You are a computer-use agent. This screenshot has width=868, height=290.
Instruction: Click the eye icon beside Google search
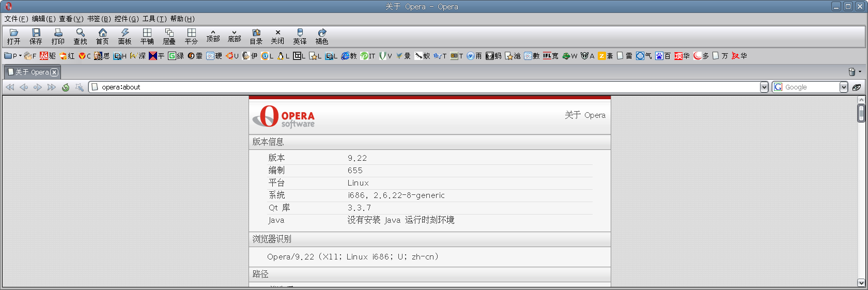tap(857, 87)
